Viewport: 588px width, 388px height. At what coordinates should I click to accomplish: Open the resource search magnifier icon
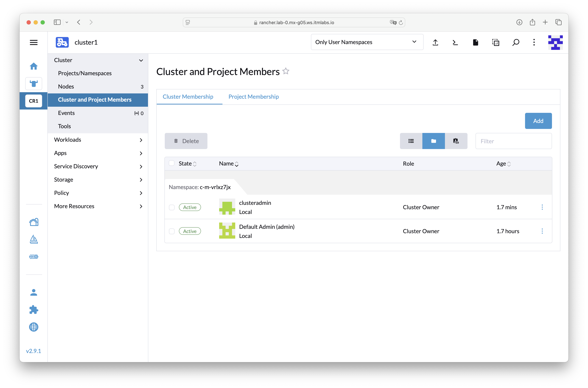516,42
